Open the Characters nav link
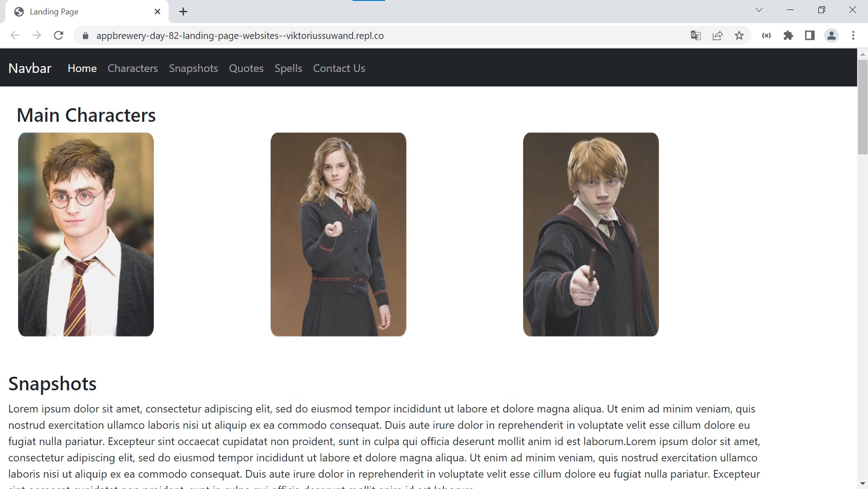 tap(133, 68)
